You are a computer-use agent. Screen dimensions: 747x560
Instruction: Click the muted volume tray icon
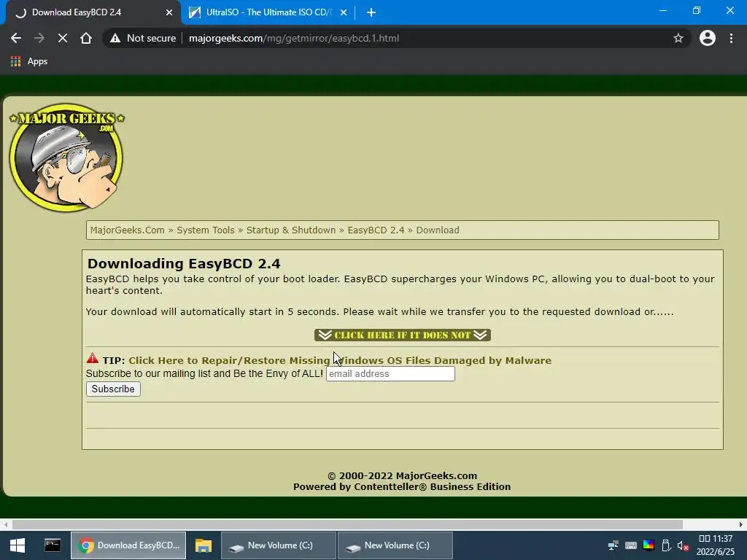click(683, 545)
